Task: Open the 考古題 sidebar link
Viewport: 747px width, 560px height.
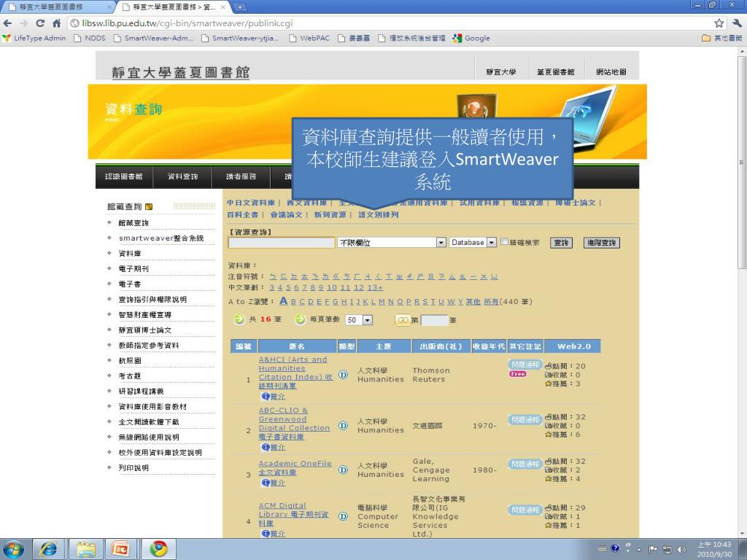Action: click(130, 376)
